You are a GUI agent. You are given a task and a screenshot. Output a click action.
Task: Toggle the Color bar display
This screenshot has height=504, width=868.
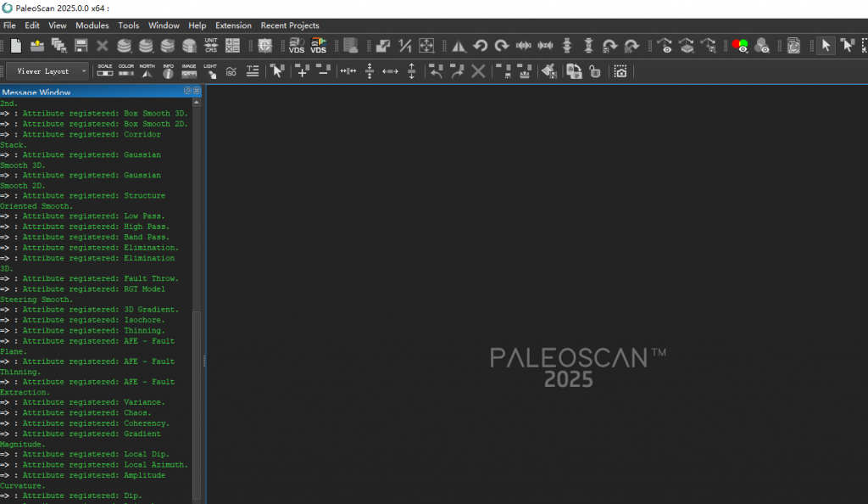(x=126, y=71)
